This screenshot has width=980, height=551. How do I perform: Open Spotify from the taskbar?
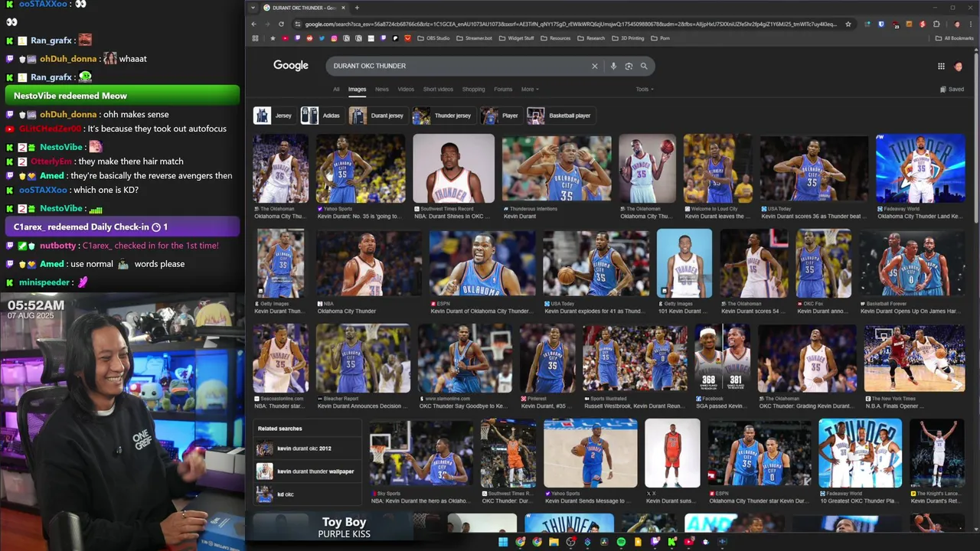(x=621, y=542)
